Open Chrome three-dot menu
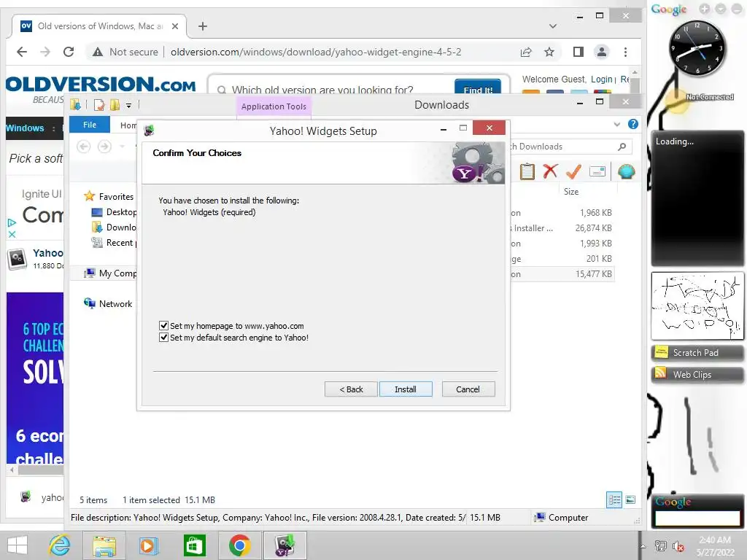Image resolution: width=747 pixels, height=560 pixels. pyautogui.click(x=625, y=52)
